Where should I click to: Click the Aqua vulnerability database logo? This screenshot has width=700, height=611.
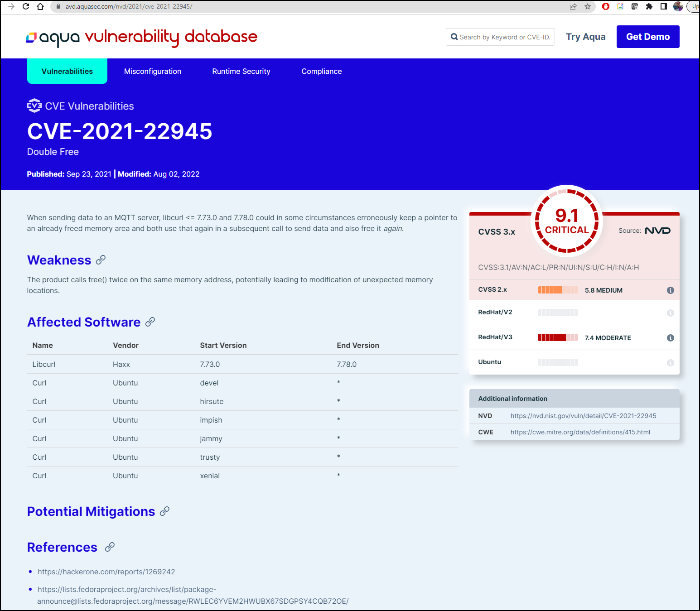141,37
